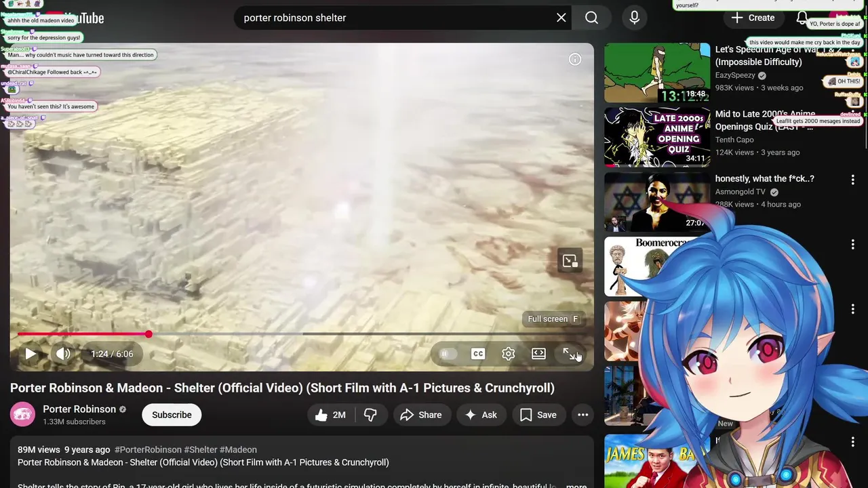Viewport: 868px width, 488px height.
Task: Open video settings gear
Action: pos(509,354)
